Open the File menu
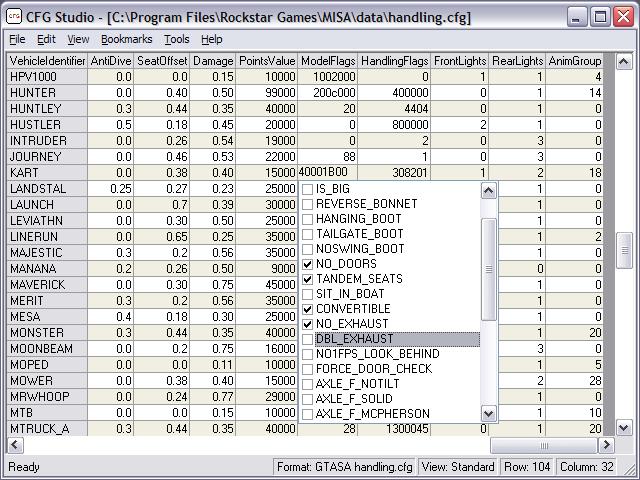The height and width of the screenshot is (480, 640). click(x=17, y=39)
